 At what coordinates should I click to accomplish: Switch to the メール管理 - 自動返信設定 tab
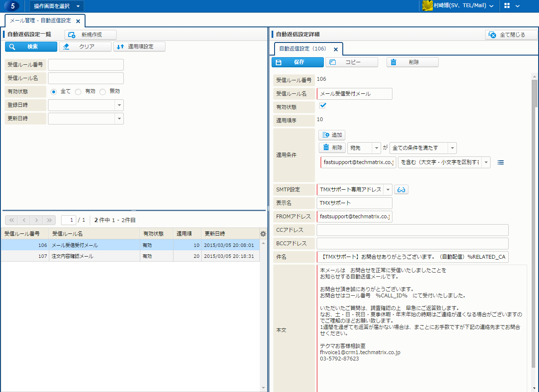click(40, 21)
